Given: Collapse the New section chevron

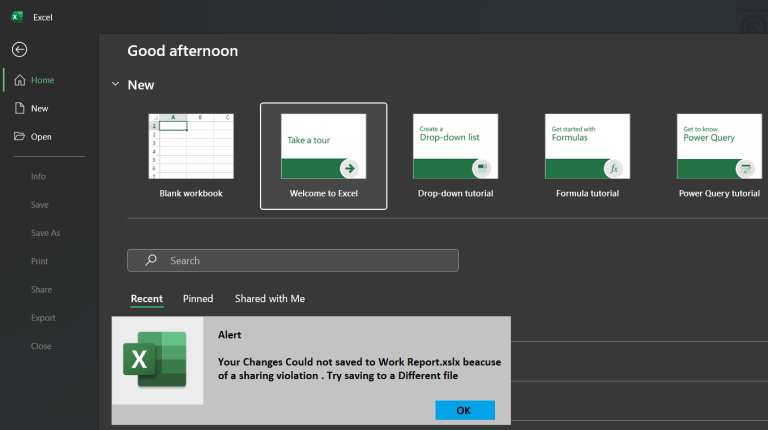Looking at the screenshot, I should point(116,84).
